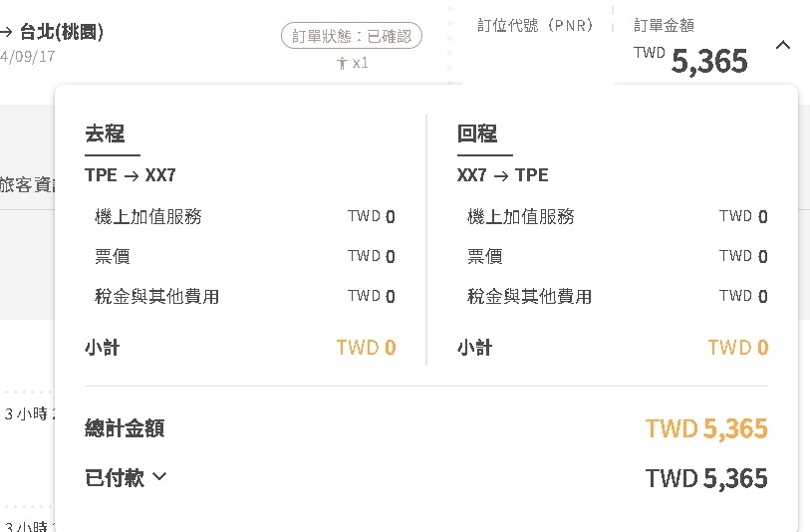Click the passenger count person icon
This screenshot has width=810, height=532.
[343, 63]
